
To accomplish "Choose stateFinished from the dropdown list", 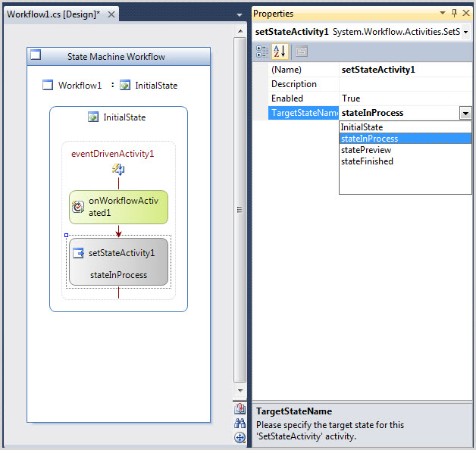I will [406, 161].
